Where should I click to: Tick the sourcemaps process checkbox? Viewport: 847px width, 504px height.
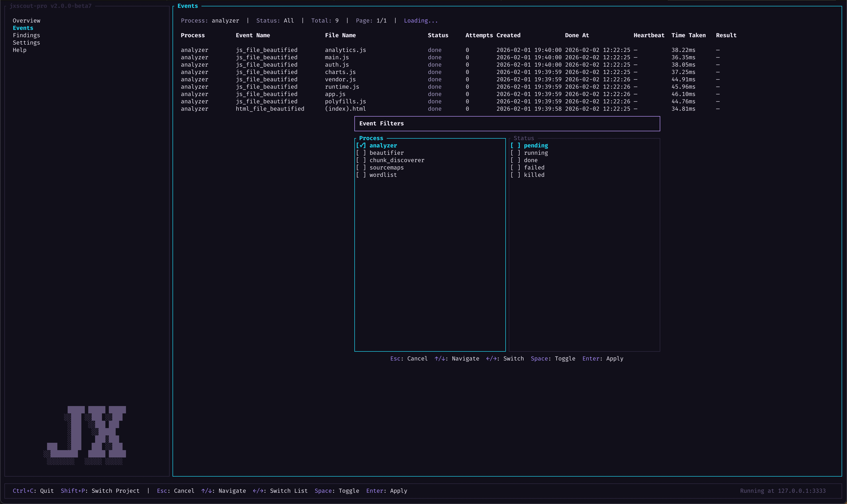[x=361, y=168]
